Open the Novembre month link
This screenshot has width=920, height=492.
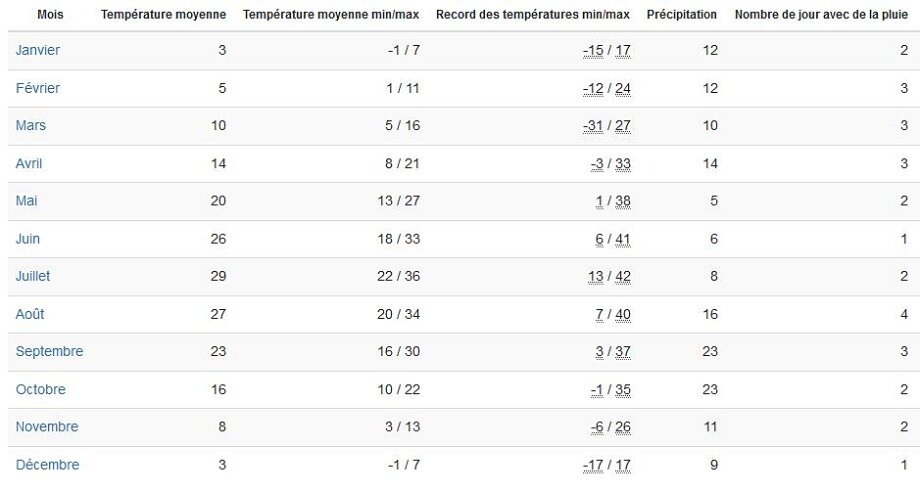point(47,427)
